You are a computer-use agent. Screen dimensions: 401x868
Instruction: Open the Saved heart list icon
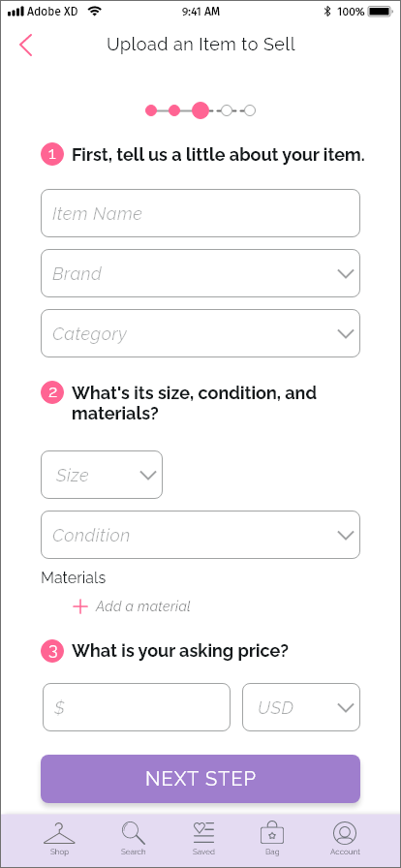(x=203, y=833)
